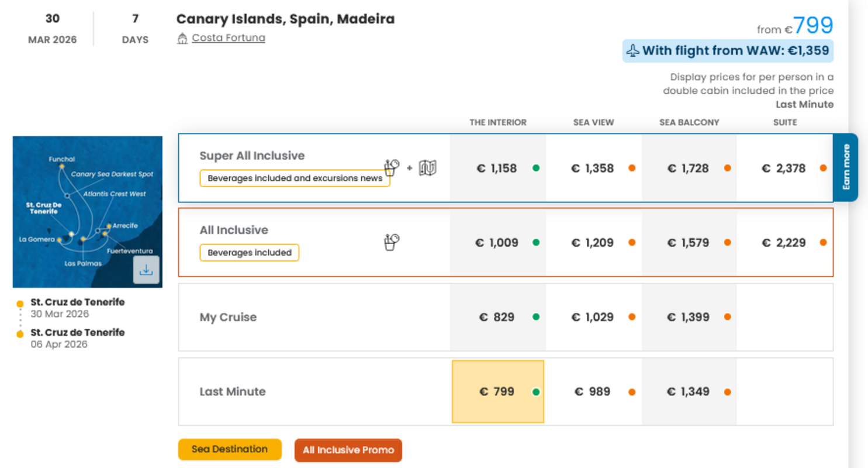Click orange availability dot beside € 2,378

823,168
